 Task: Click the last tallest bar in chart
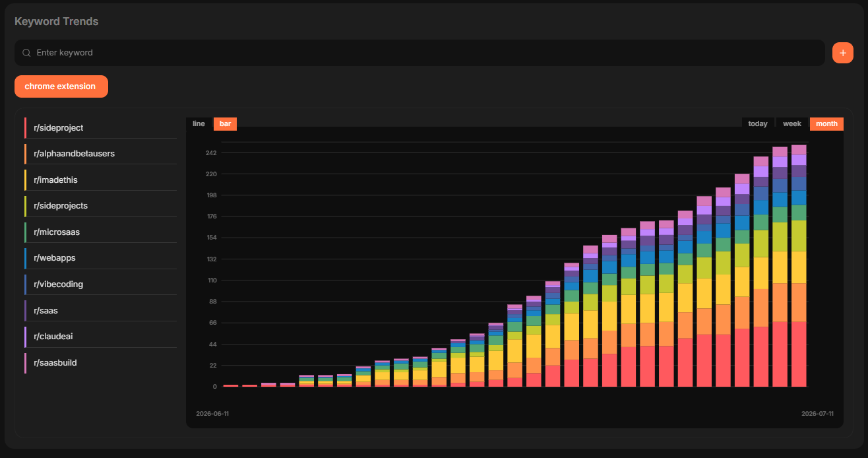(x=799, y=266)
